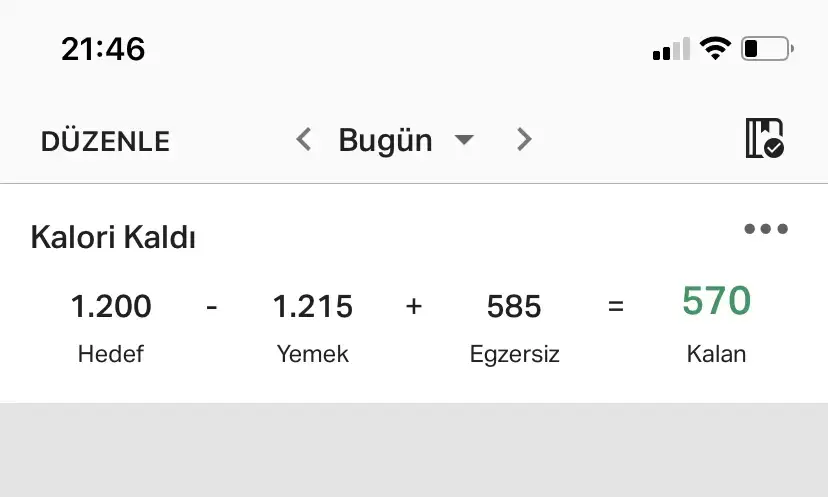
Task: Tap the Egzersiz label
Action: [x=514, y=354]
